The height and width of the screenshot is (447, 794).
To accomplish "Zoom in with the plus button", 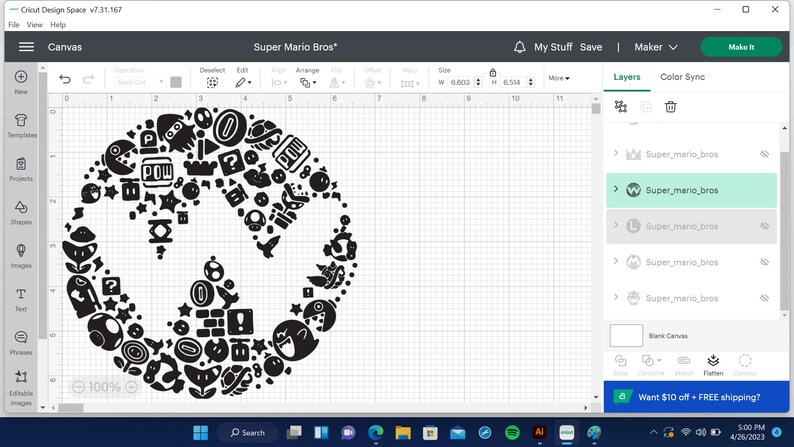I will pyautogui.click(x=131, y=387).
